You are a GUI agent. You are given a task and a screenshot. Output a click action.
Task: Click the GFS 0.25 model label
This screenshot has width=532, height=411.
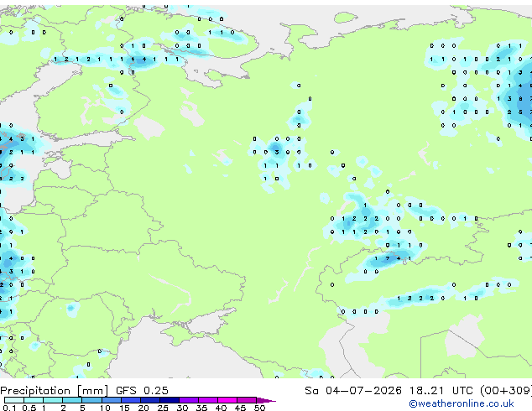(x=142, y=391)
